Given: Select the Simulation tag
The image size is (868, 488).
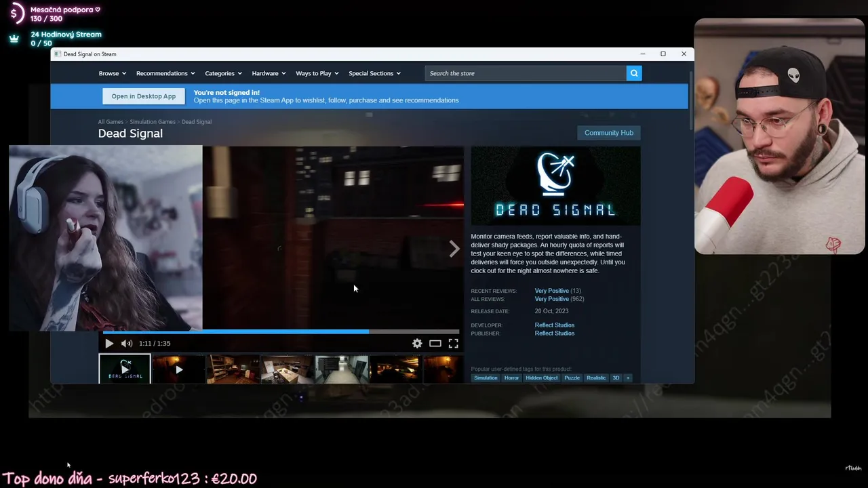Looking at the screenshot, I should (x=486, y=378).
